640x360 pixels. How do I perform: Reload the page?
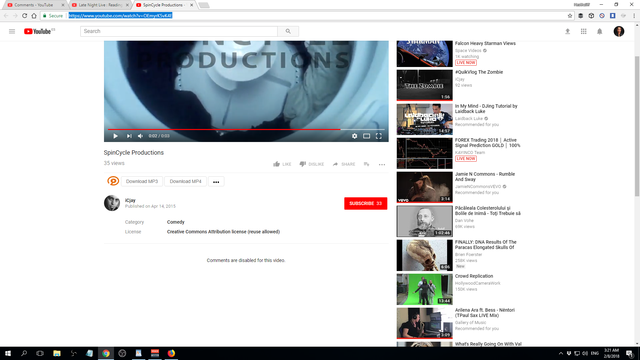click(x=24, y=16)
